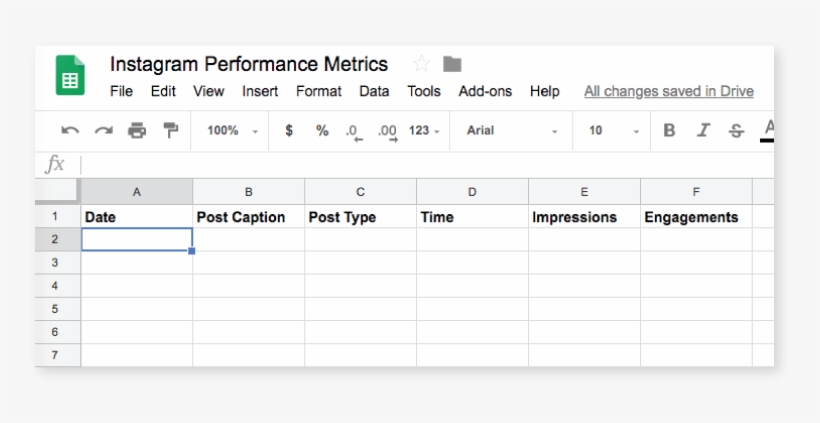Format as currency with dollar icon

pos(289,131)
